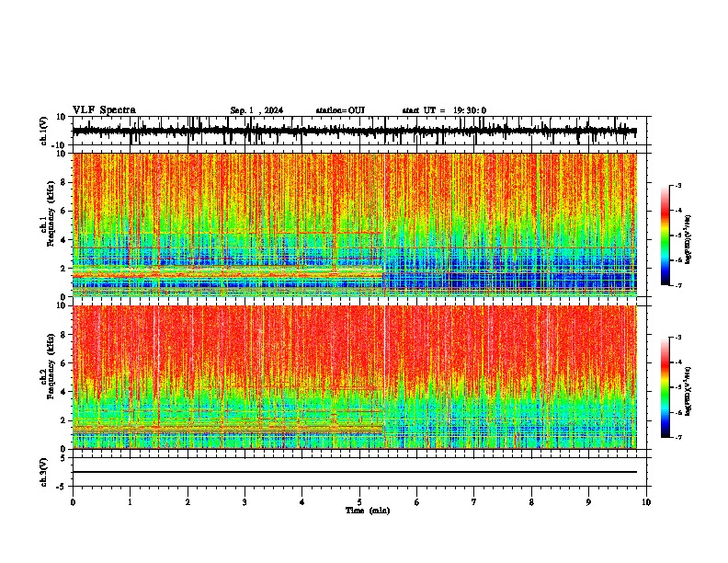Click the "8" tick on the Time axis

(531, 502)
